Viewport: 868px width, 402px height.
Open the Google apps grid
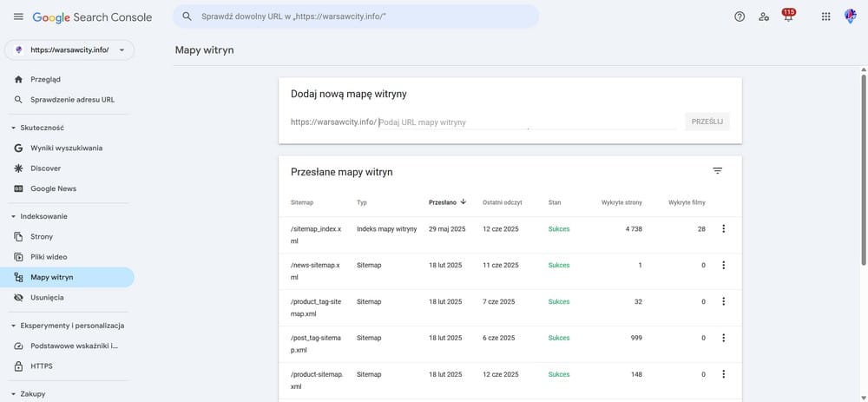click(826, 16)
